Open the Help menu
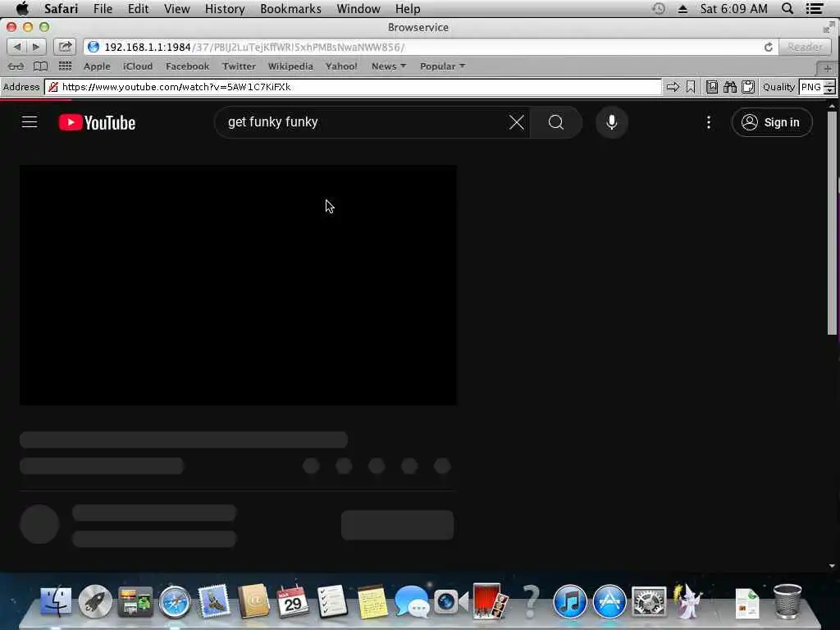Viewport: 840px width, 630px height. [x=408, y=8]
